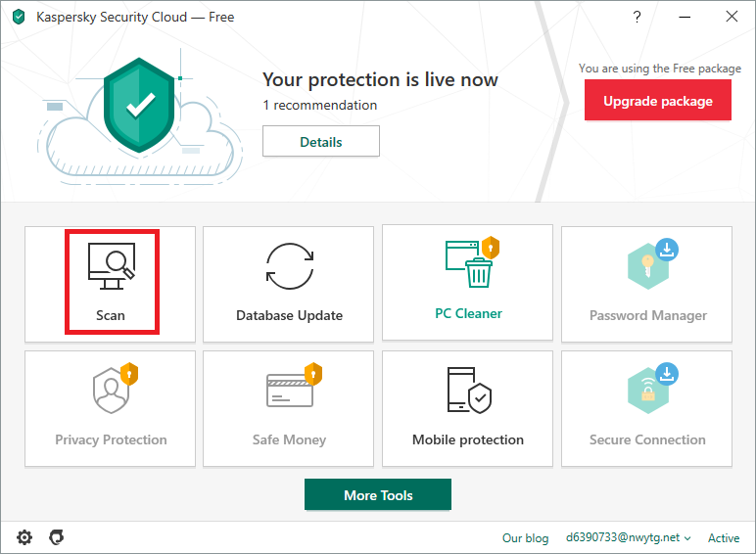Minimize the Kaspersky window
Screen dimensions: 756x554
point(685,17)
